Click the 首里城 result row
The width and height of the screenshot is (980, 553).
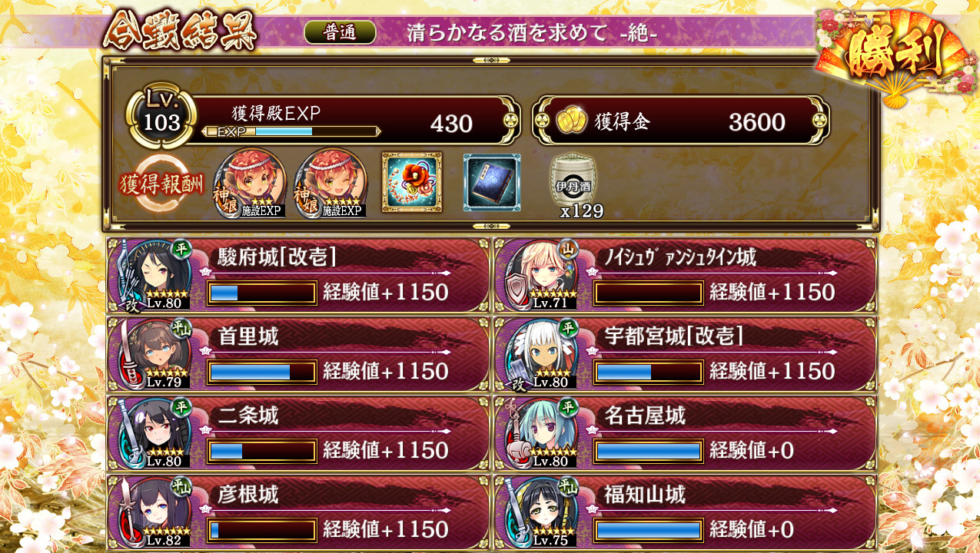(298, 354)
